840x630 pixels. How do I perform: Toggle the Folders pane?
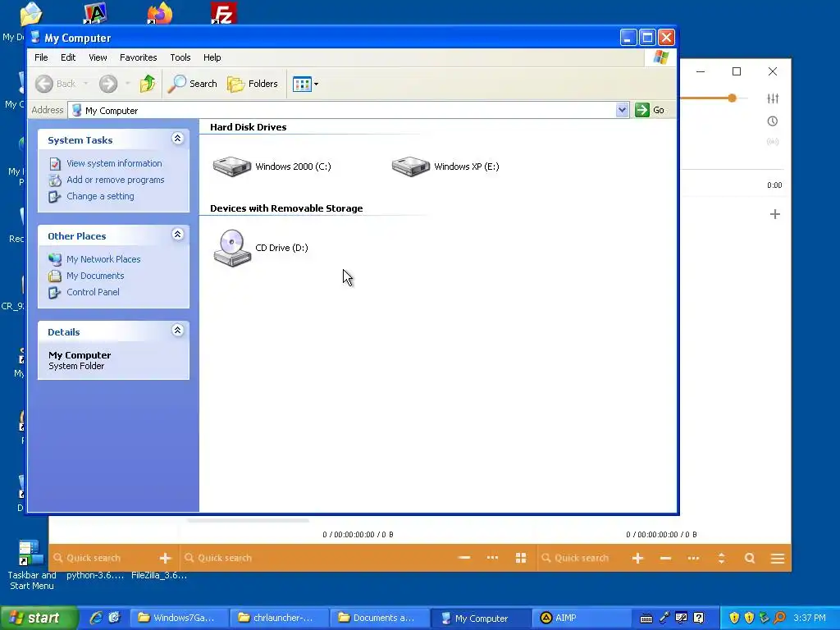[253, 84]
